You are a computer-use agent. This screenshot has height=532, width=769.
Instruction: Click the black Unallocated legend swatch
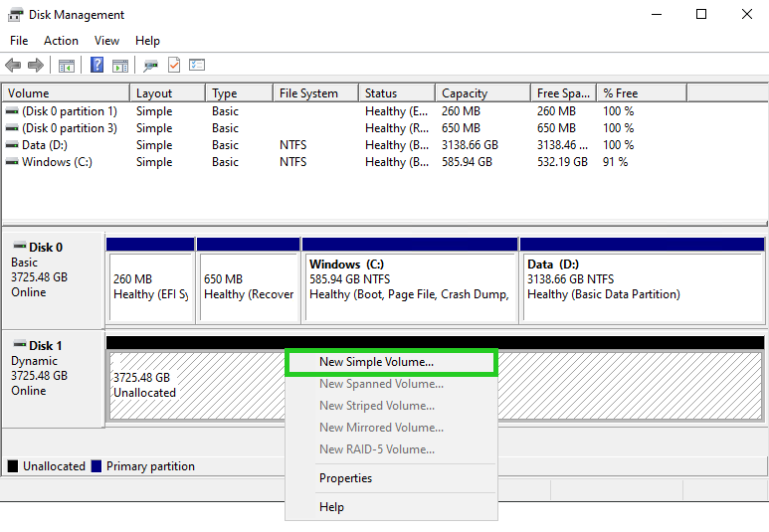(13, 466)
